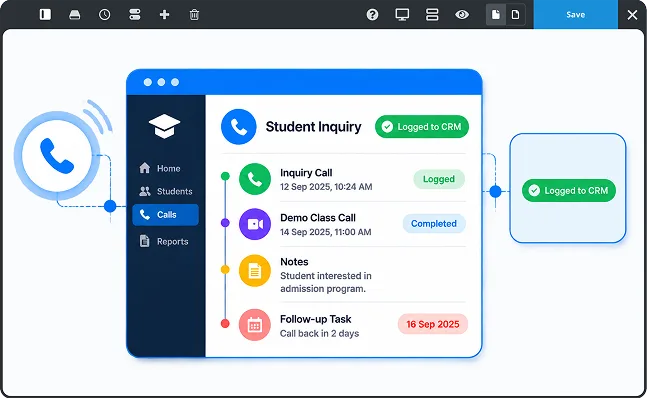Viewport: 647px width, 400px height.
Task: Click the green timeline dot for Inquiry Call
Action: click(225, 176)
